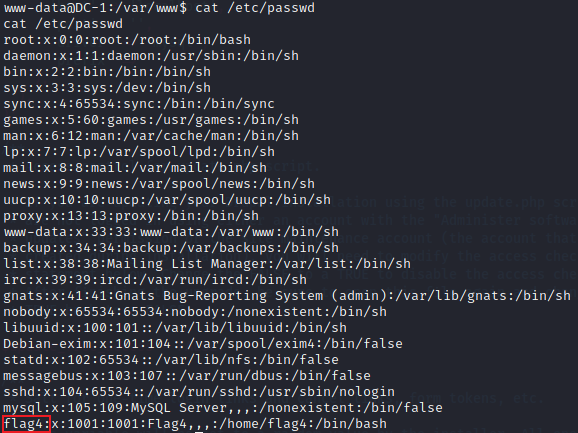
Task: Click the messagebus user entry
Action: tap(187, 376)
